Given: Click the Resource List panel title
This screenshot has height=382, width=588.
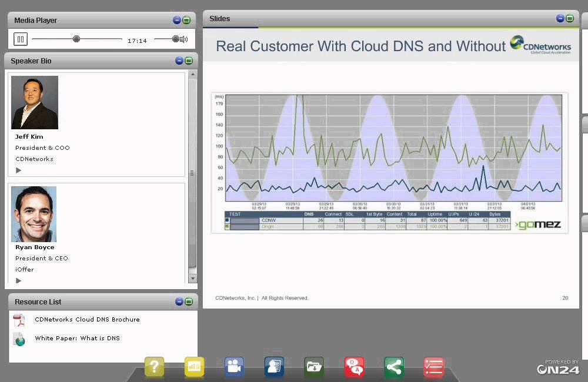Looking at the screenshot, I should coord(38,301).
